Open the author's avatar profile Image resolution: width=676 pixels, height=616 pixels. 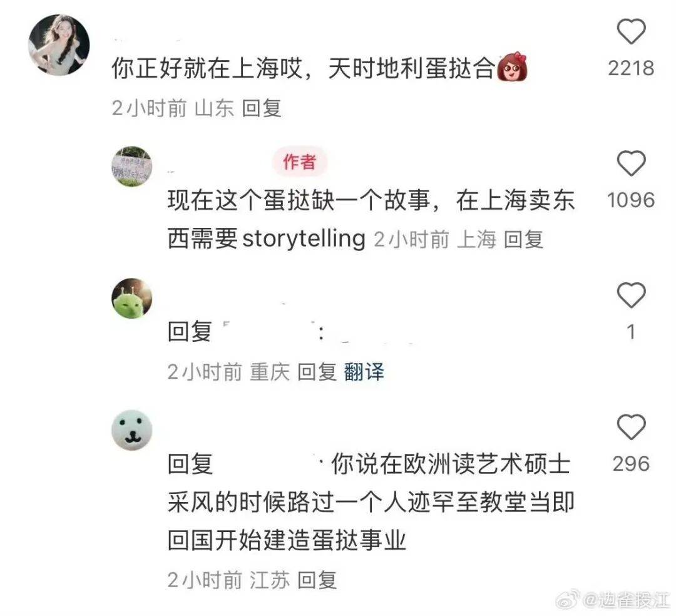(131, 167)
